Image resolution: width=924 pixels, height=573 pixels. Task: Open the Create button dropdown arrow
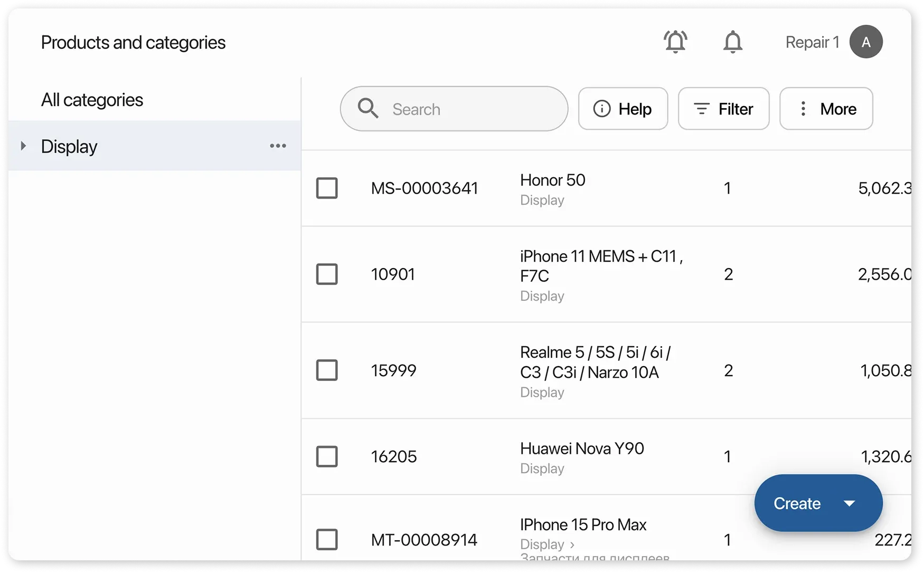click(x=849, y=503)
